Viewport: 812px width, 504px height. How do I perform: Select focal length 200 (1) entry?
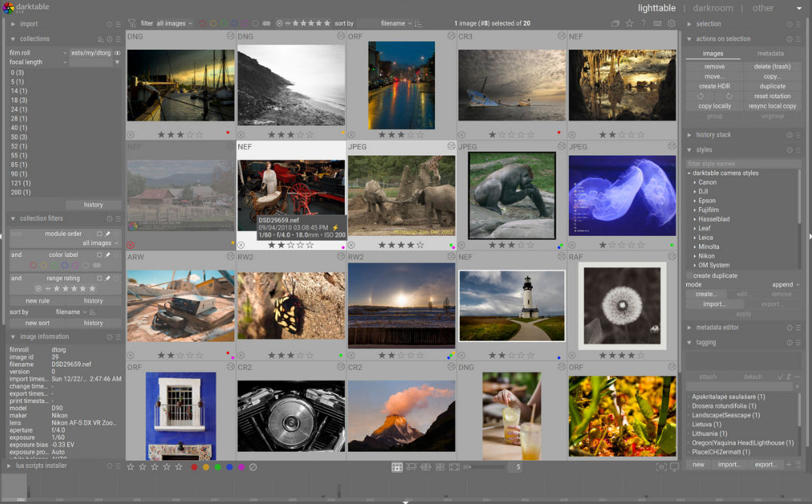point(20,192)
